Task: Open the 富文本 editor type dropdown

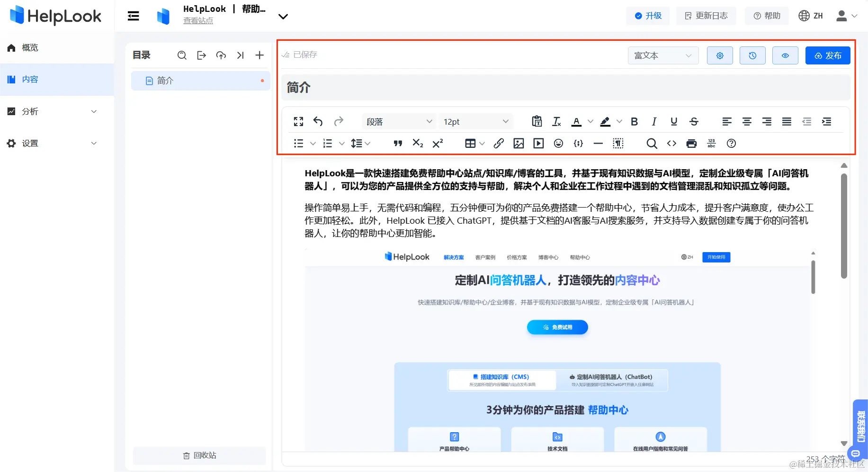Action: 663,55
